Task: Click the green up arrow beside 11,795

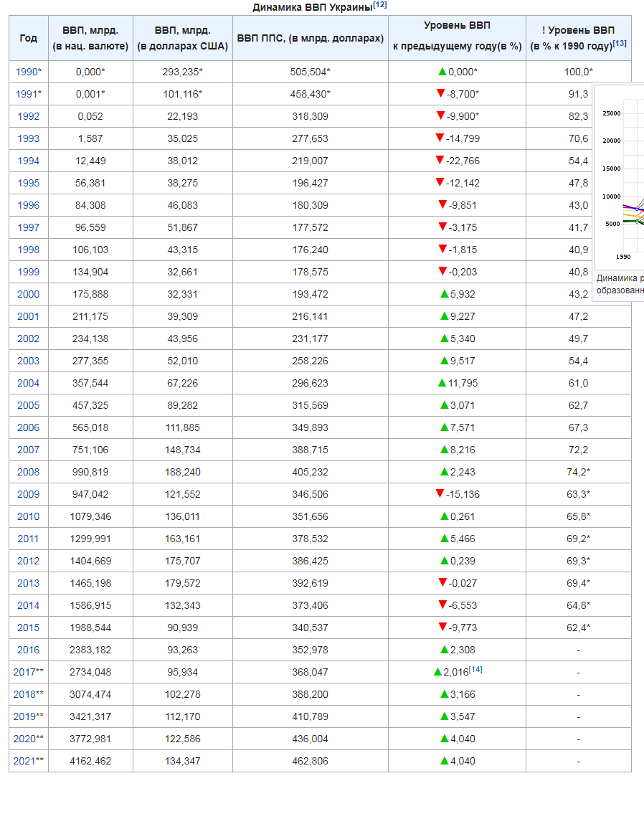Action: click(x=442, y=383)
